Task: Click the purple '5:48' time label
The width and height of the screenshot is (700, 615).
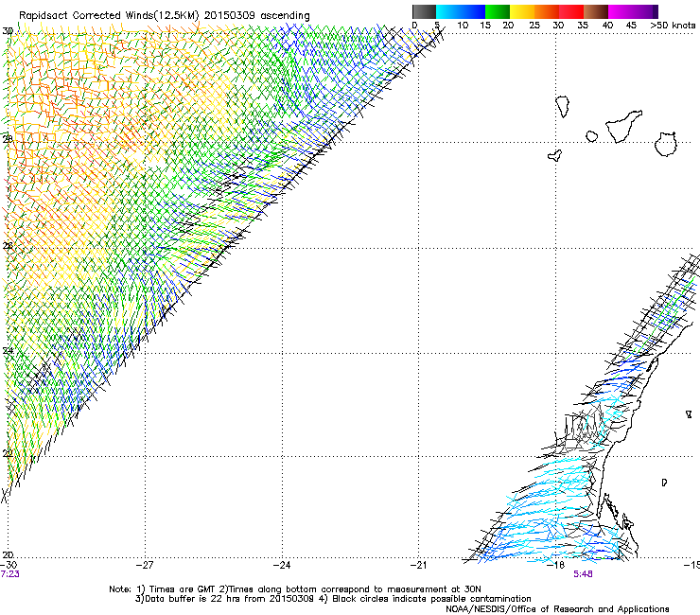Action: pos(583,574)
